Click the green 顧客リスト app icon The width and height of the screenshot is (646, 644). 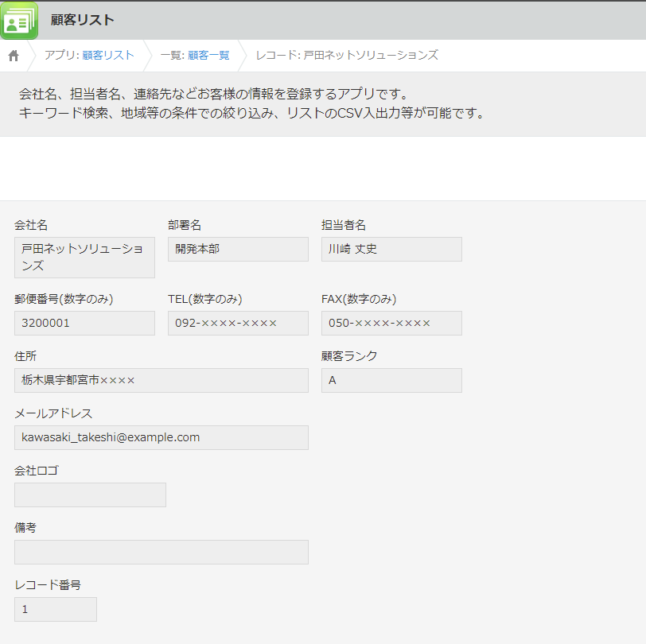click(x=19, y=20)
